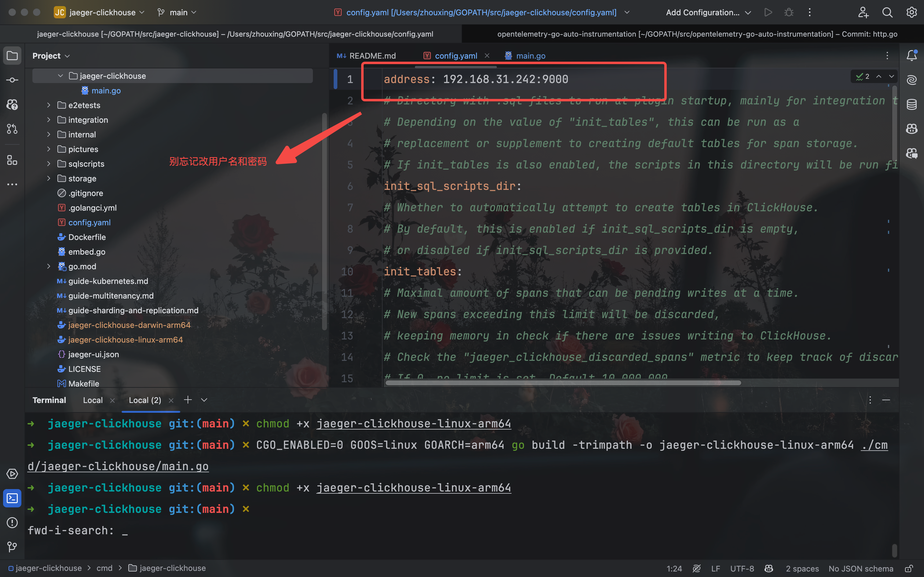Click the editor horizontal scrollbar
924x577 pixels.
563,382
